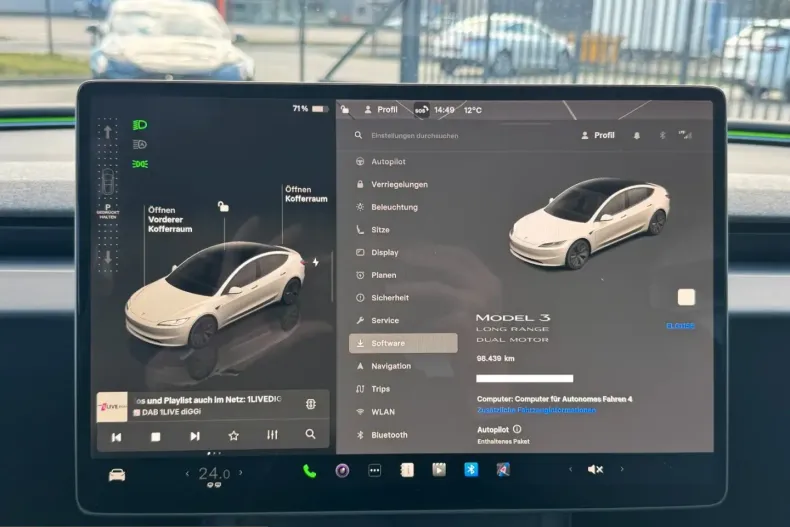The width and height of the screenshot is (790, 527).
Task: Decrease volume with left arrow
Action: (x=570, y=469)
